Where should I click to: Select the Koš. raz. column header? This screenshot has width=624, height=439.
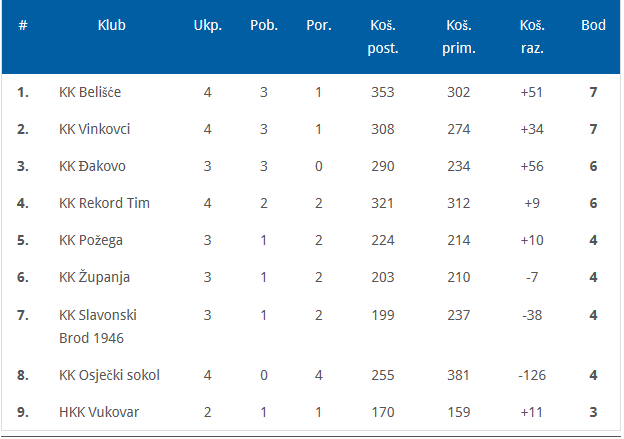coord(532,37)
